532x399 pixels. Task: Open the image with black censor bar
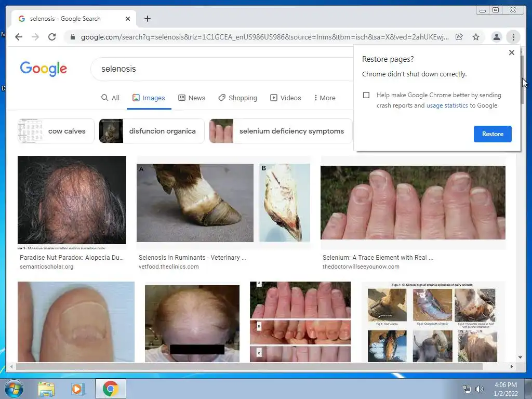click(192, 323)
